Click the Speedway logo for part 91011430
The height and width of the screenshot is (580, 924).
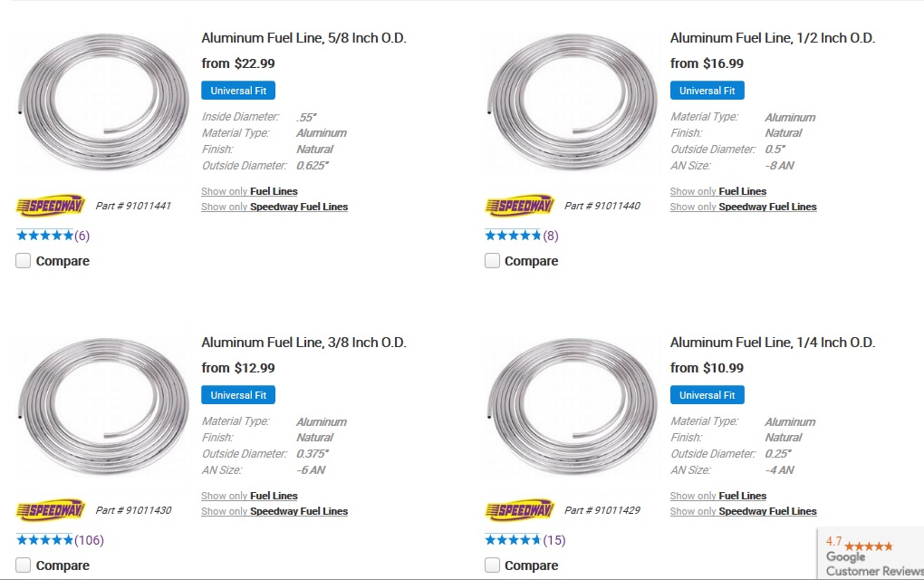[x=51, y=510]
